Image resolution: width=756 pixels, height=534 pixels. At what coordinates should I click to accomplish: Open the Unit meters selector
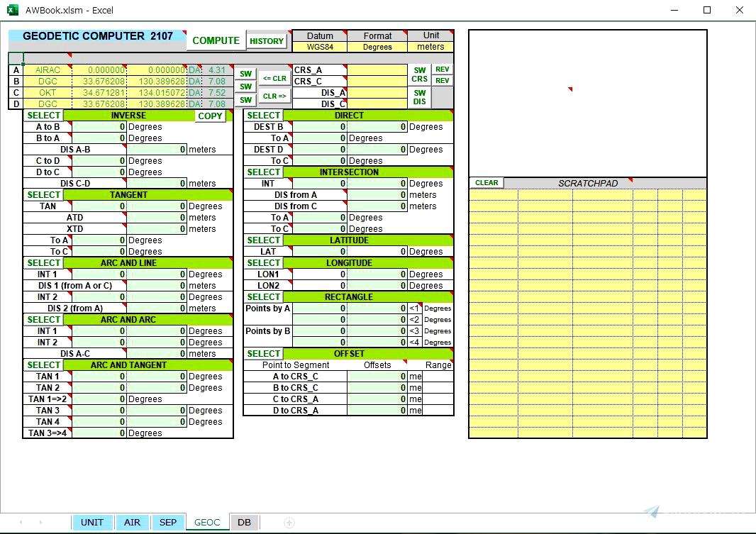click(431, 45)
